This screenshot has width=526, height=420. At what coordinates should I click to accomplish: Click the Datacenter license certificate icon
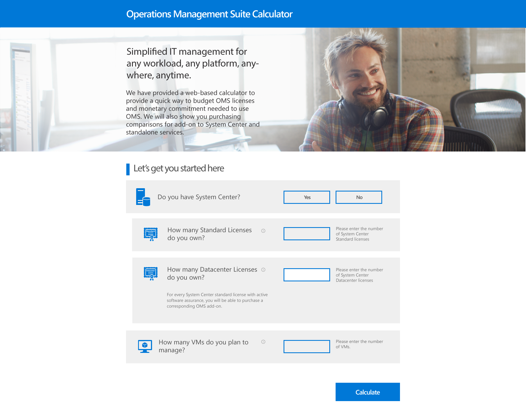[x=151, y=274]
